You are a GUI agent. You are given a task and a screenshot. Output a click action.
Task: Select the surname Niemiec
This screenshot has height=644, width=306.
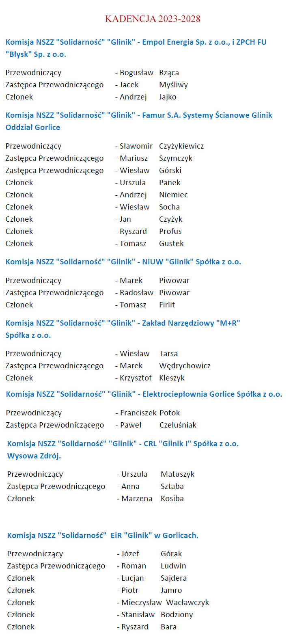(x=173, y=195)
